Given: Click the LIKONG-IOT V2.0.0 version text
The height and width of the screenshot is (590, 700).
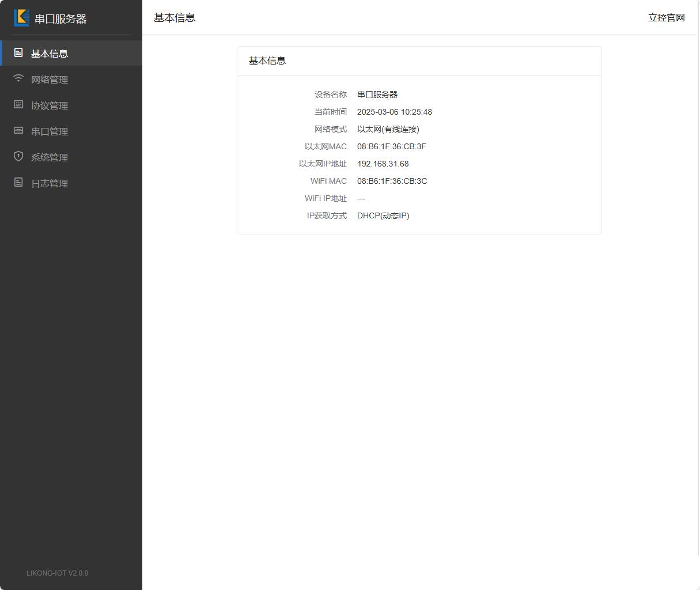Looking at the screenshot, I should tap(58, 573).
